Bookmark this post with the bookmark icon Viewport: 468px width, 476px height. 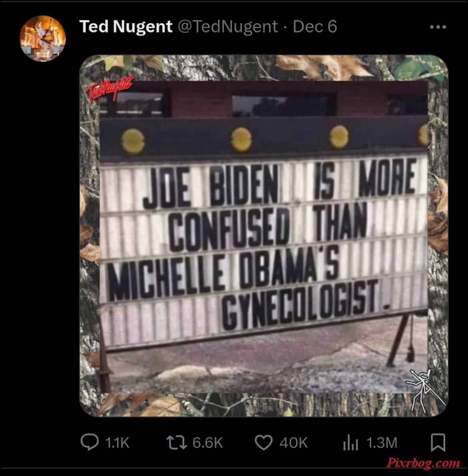[x=438, y=442]
